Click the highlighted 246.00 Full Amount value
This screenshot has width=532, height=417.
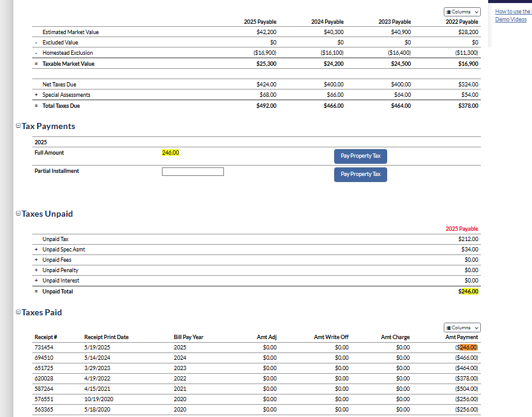point(170,153)
